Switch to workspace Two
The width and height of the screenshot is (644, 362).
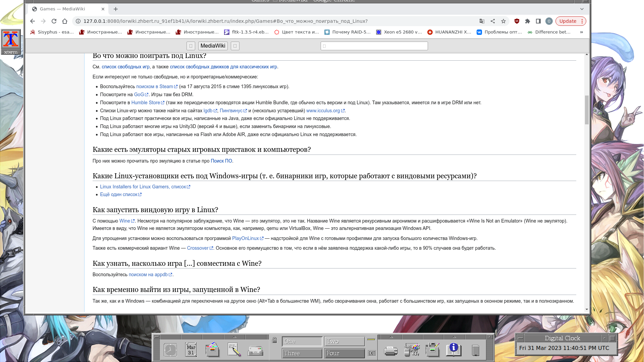344,341
